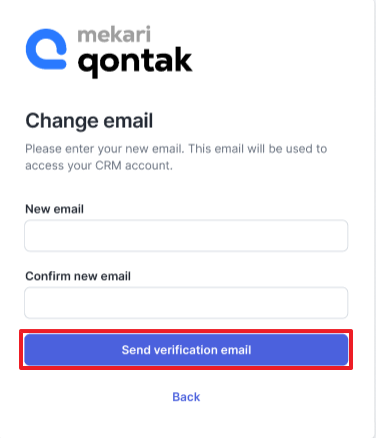The image size is (376, 438).
Task: Place cursor in the second email text box
Action: (x=186, y=303)
